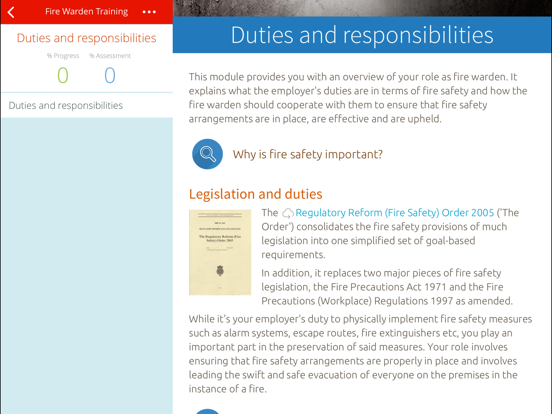Open the three-dots more options menu
The width and height of the screenshot is (552, 414).
pos(149,12)
